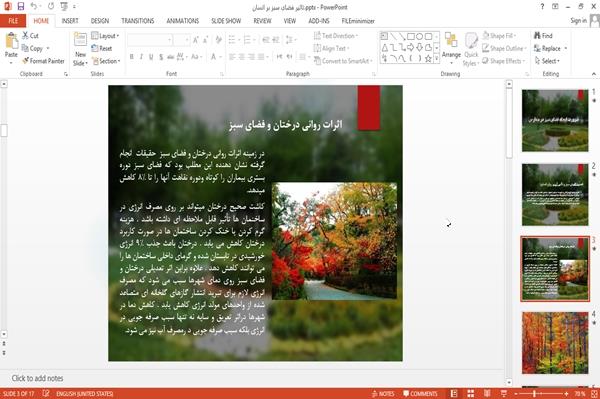The height and width of the screenshot is (399, 600).
Task: Open Shape Outline dropdown
Action: click(x=504, y=48)
